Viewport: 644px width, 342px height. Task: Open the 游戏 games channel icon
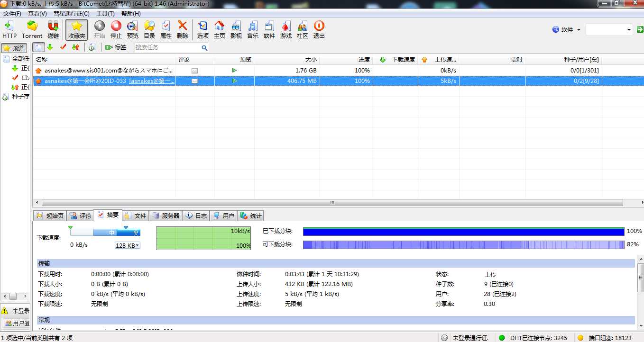point(285,29)
